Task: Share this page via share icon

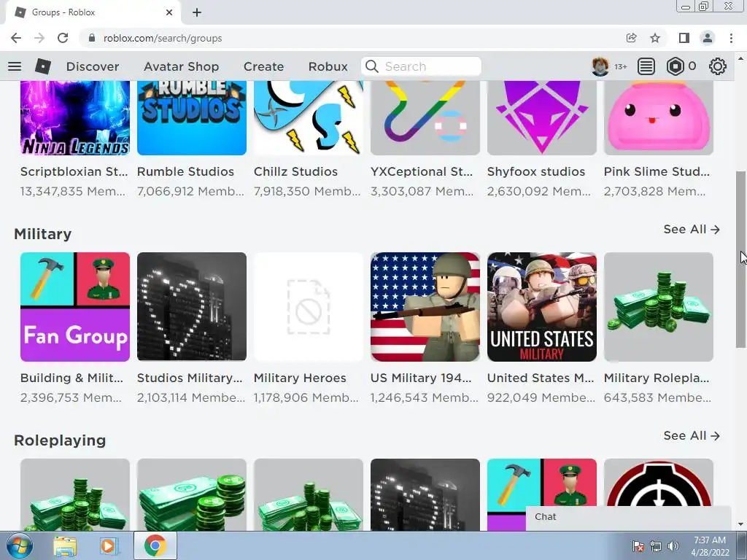Action: coord(631,38)
